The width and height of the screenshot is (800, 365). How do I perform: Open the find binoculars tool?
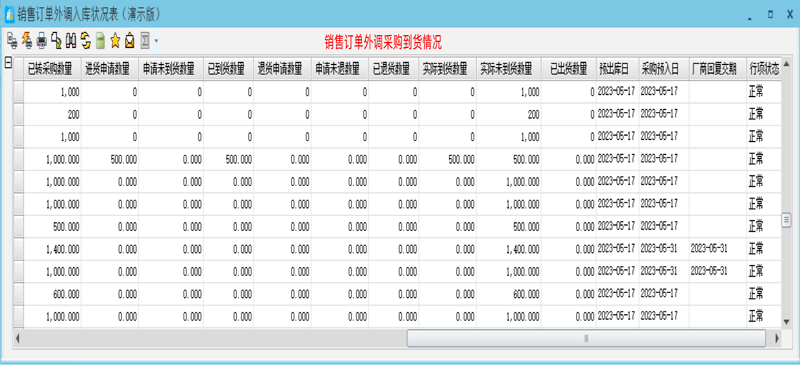tap(71, 40)
